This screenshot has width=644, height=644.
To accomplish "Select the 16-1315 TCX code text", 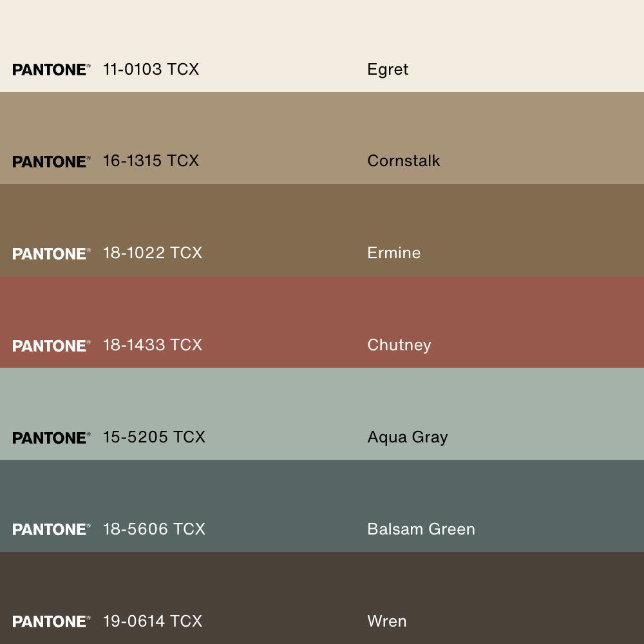I will (151, 161).
